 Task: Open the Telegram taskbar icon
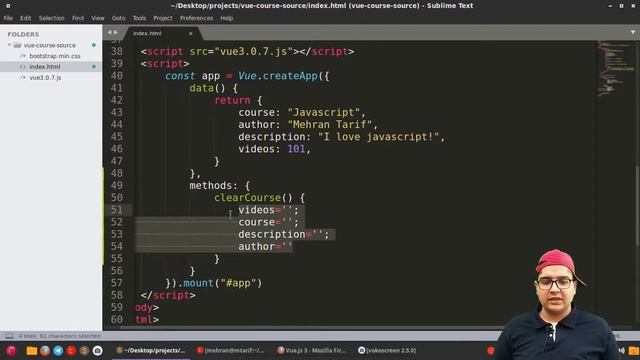pyautogui.click(x=58, y=350)
